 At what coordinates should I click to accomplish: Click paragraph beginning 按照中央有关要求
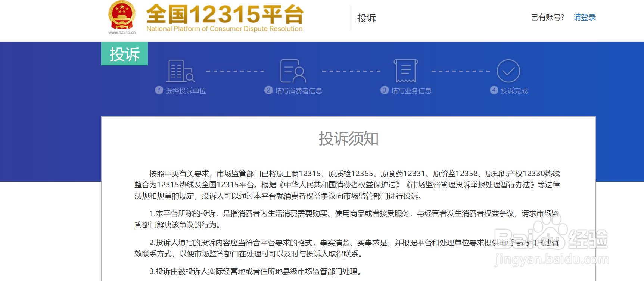coord(347,185)
